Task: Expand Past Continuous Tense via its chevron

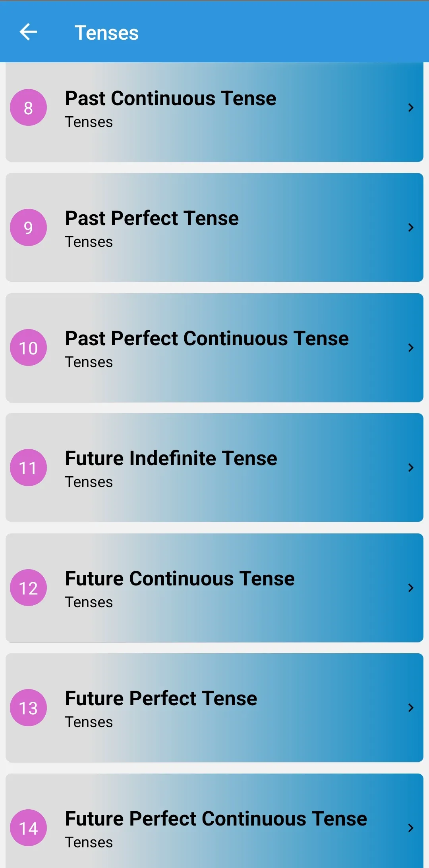Action: [x=411, y=108]
